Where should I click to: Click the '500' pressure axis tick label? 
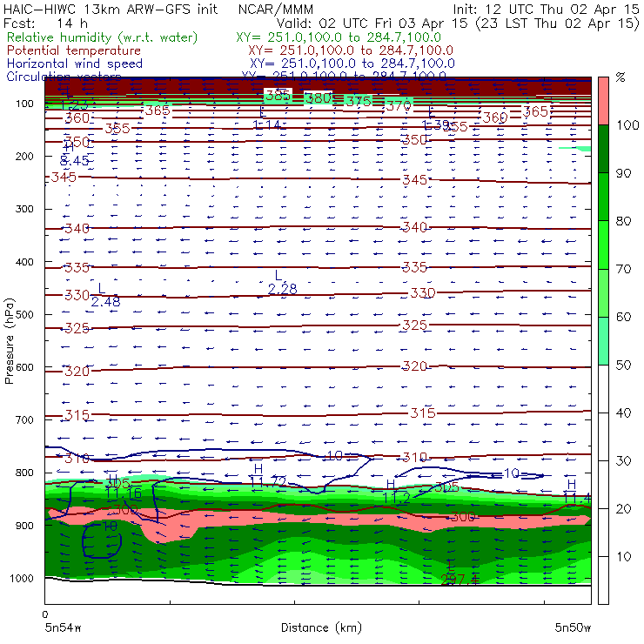coord(24,315)
